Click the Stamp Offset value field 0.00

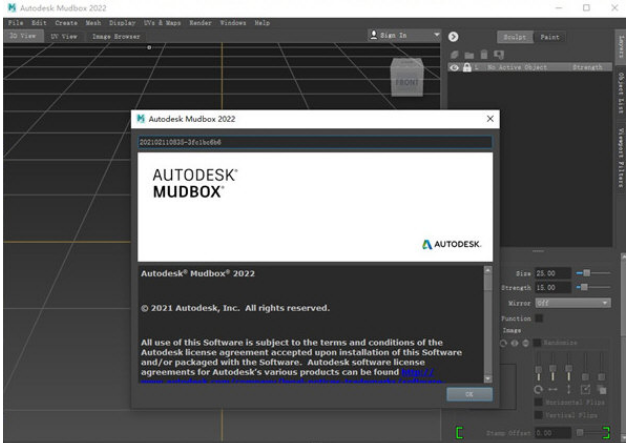point(553,433)
